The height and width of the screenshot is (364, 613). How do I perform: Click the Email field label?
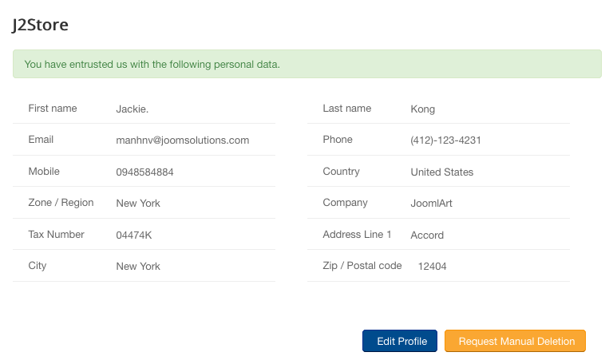tap(41, 139)
